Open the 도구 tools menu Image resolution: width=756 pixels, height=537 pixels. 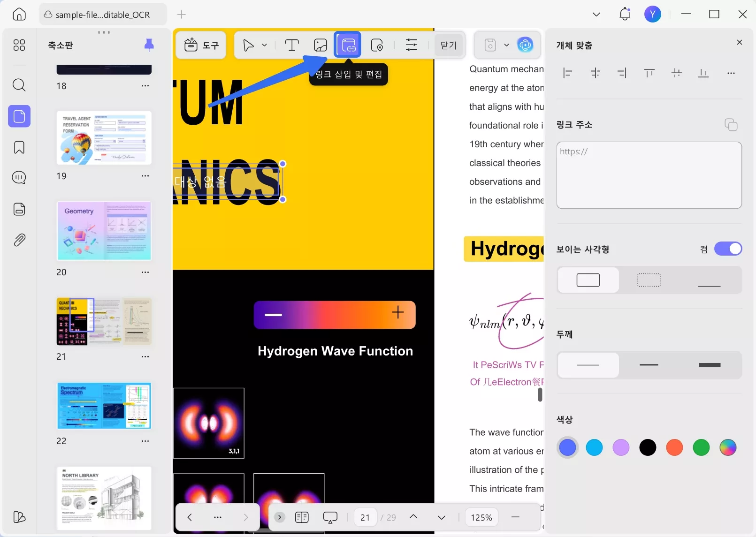[x=201, y=45]
